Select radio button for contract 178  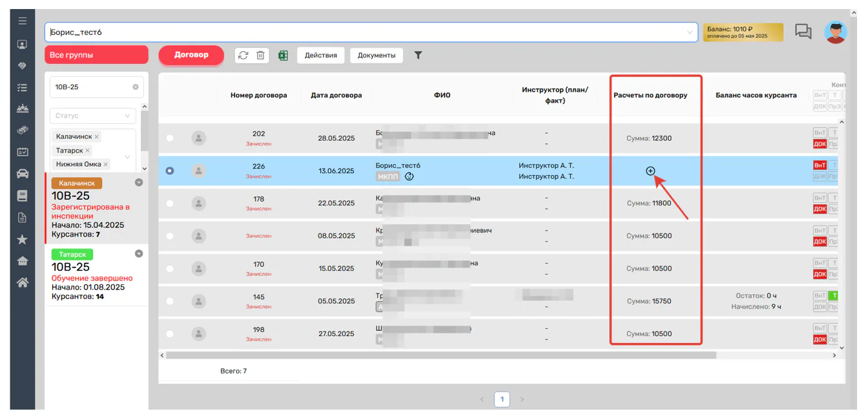(170, 203)
